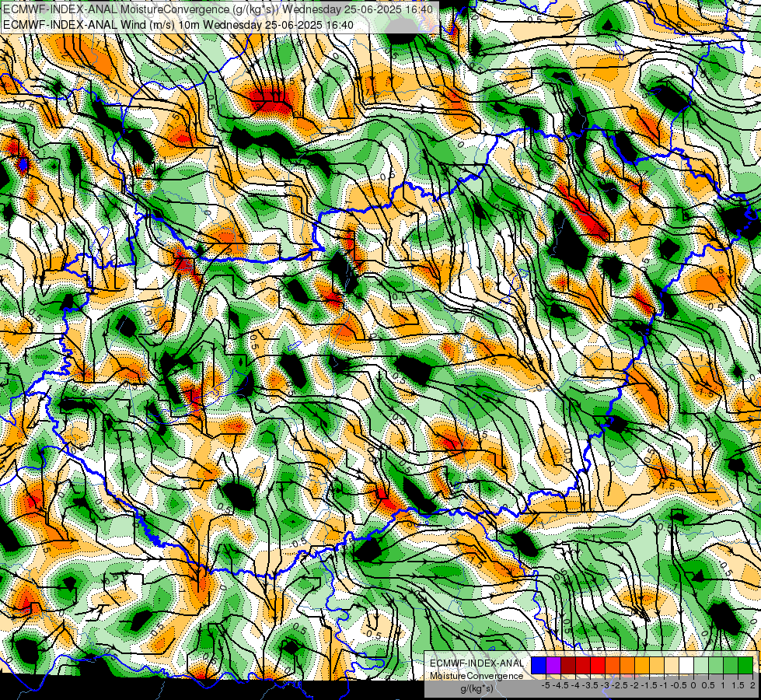Viewport: 761px width, 700px height.
Task: Select the amber swatch for -2 to -1.5
Action: [x=642, y=666]
